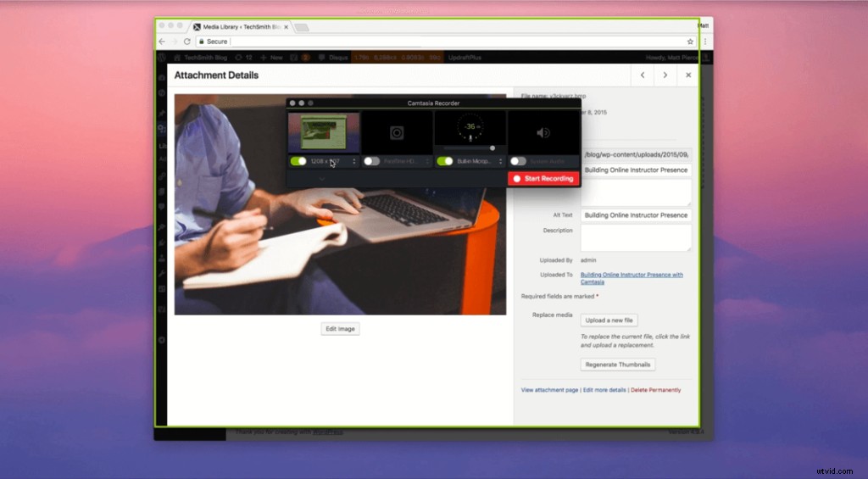Expand Camtasia Recorder options with down chevron
The height and width of the screenshot is (479, 868).
click(322, 179)
